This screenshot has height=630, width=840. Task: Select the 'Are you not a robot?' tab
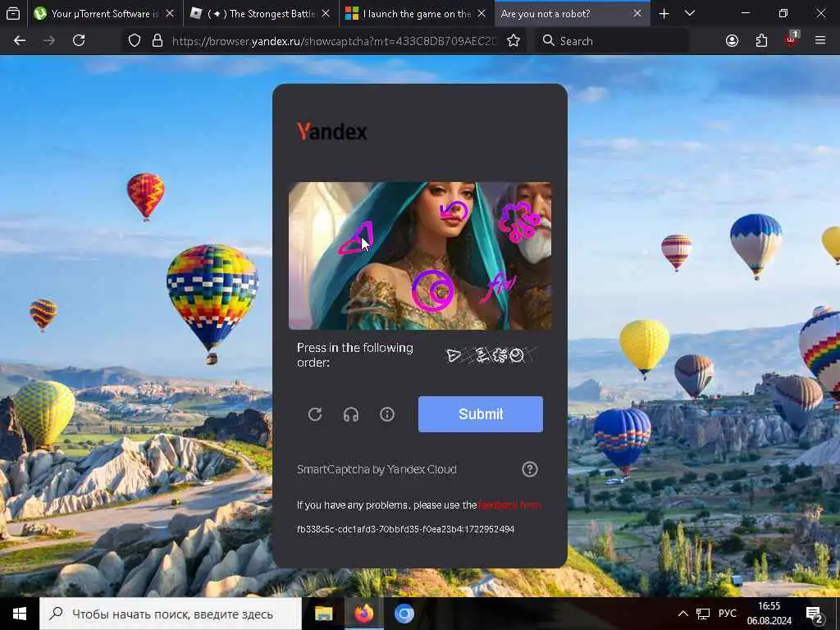click(572, 13)
